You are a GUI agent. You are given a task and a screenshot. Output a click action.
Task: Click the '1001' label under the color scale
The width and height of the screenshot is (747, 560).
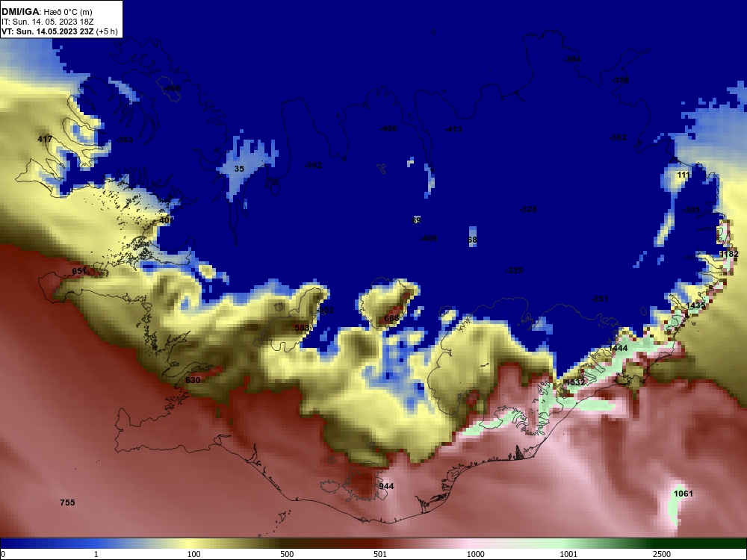[568, 554]
